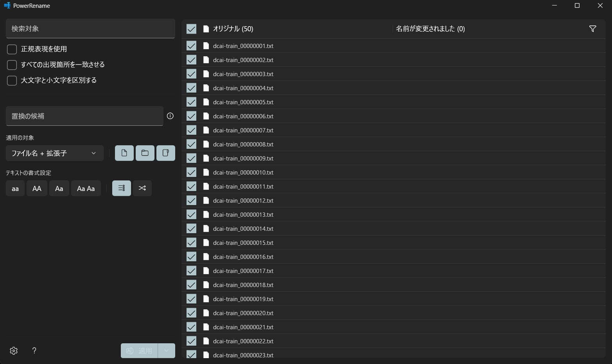Uncheck dcai-train_00000003.txt checkbox
The image size is (612, 364).
[x=191, y=74]
